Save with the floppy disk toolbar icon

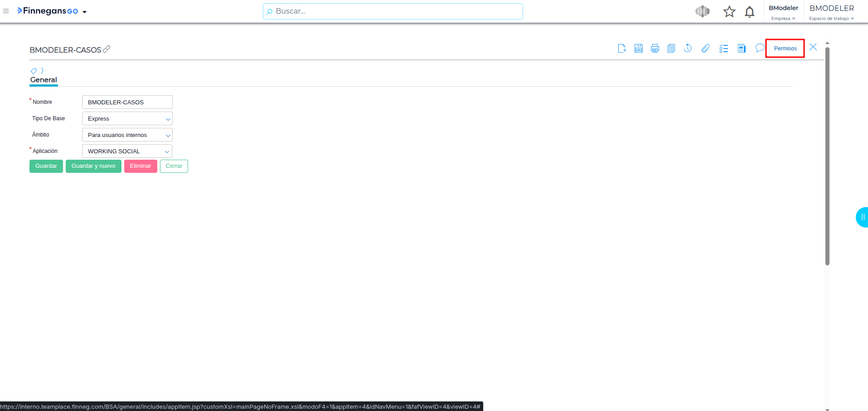[639, 48]
